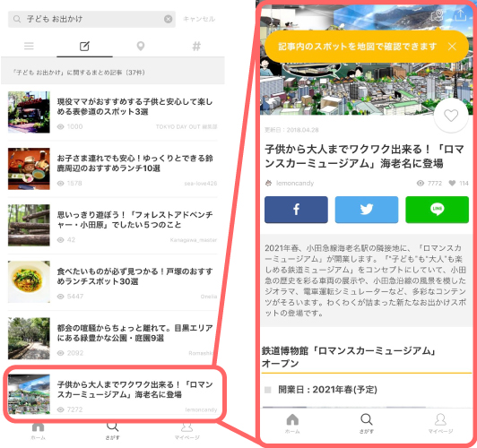Share the article on Facebook

coord(296,210)
